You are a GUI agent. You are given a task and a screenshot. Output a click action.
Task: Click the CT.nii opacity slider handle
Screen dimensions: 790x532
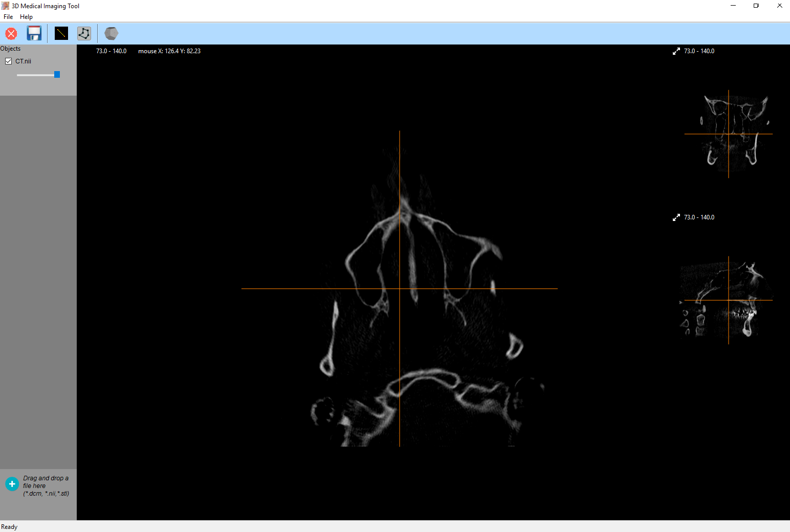tap(57, 75)
